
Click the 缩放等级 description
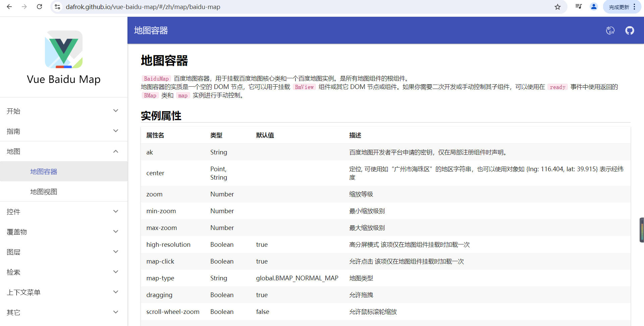point(361,194)
